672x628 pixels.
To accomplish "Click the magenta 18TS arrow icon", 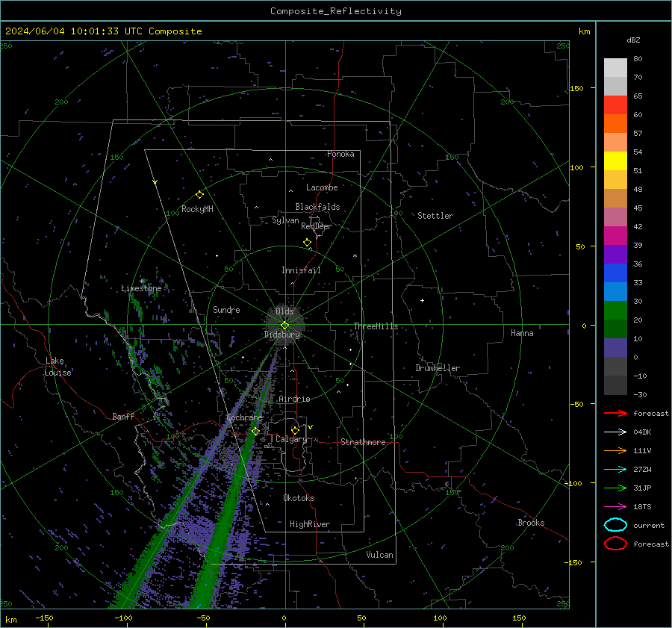I will (x=615, y=507).
